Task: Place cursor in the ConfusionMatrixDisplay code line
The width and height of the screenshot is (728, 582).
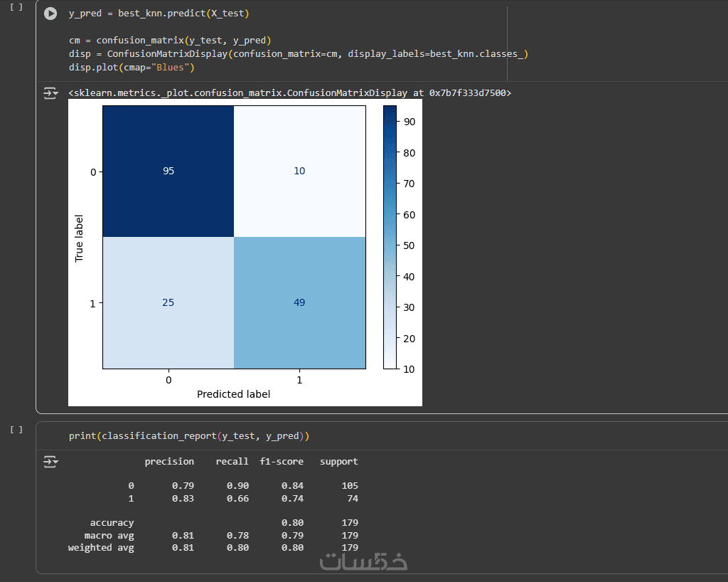Action: pos(298,54)
